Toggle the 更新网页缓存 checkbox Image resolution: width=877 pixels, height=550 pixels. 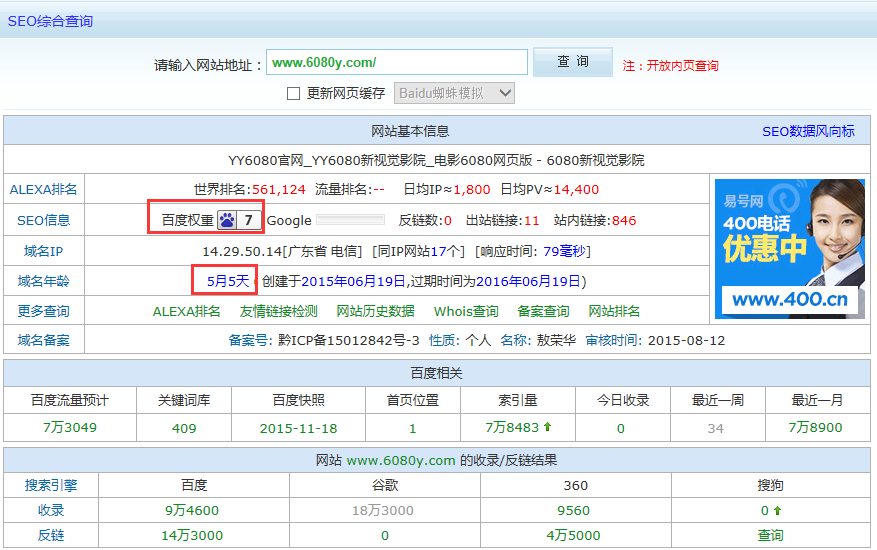coord(293,93)
